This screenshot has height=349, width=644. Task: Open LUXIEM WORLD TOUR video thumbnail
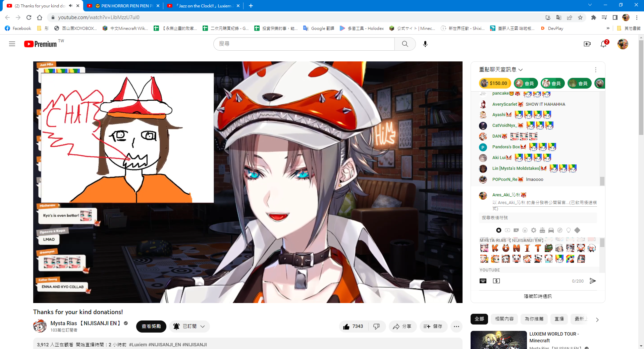pos(498,340)
